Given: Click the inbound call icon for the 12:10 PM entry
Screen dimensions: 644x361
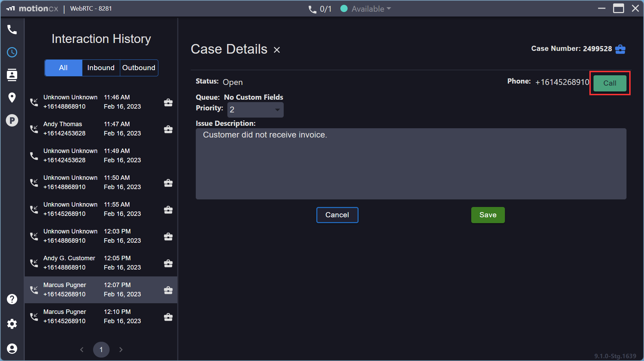Looking at the screenshot, I should (34, 317).
